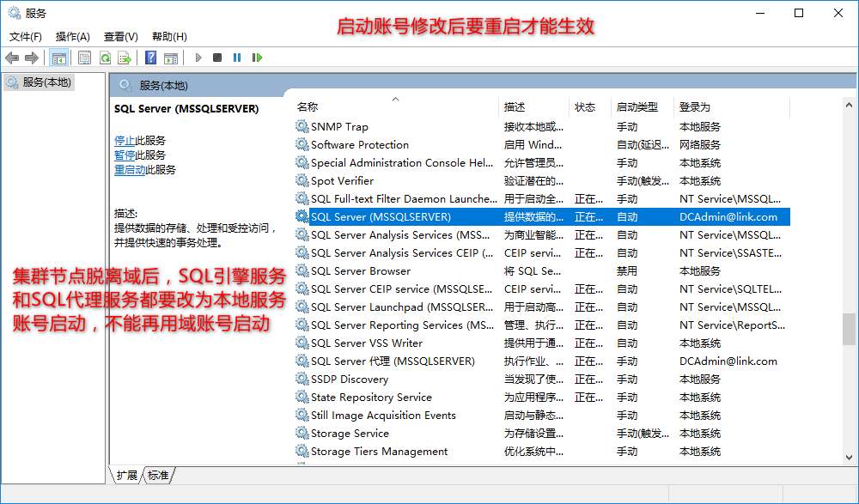Sort by the 登录为 column header
This screenshot has height=504, width=859.
[x=732, y=106]
